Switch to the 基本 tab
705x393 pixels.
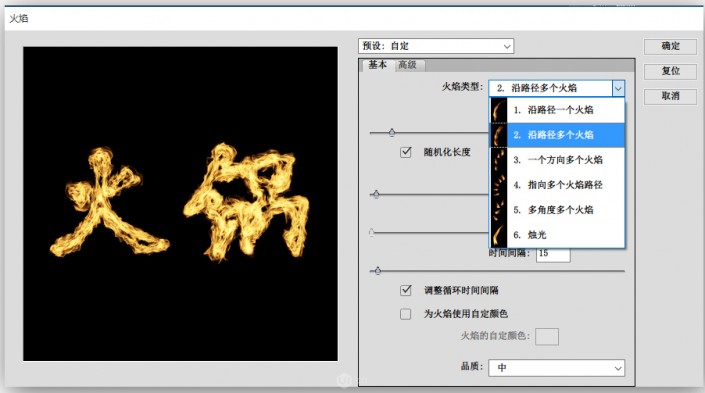[377, 65]
